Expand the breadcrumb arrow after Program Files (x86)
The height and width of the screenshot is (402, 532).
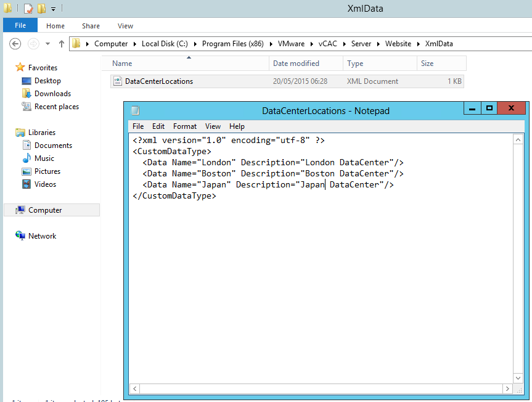pos(271,44)
